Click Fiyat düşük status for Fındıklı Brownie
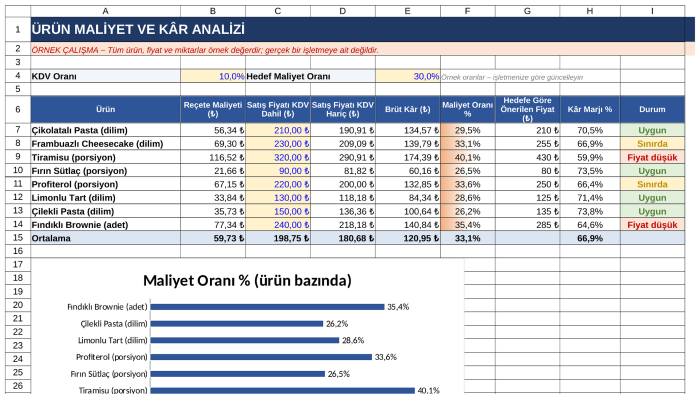Screen dimensions: 700x394 [x=652, y=224]
